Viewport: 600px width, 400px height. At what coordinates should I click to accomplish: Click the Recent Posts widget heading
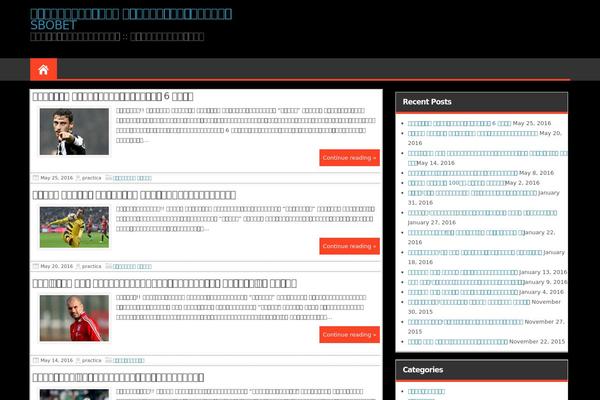(427, 102)
